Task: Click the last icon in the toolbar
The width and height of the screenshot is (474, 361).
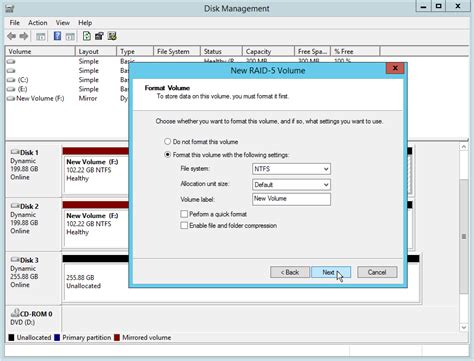Action: pyautogui.click(x=112, y=36)
